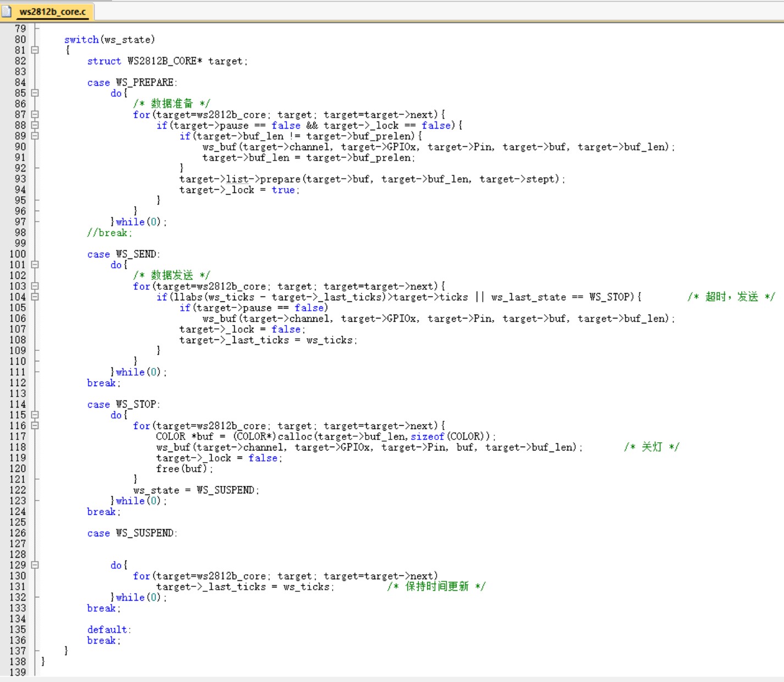Click the 'break;' statement on line 112
784x682 pixels.
(x=104, y=383)
